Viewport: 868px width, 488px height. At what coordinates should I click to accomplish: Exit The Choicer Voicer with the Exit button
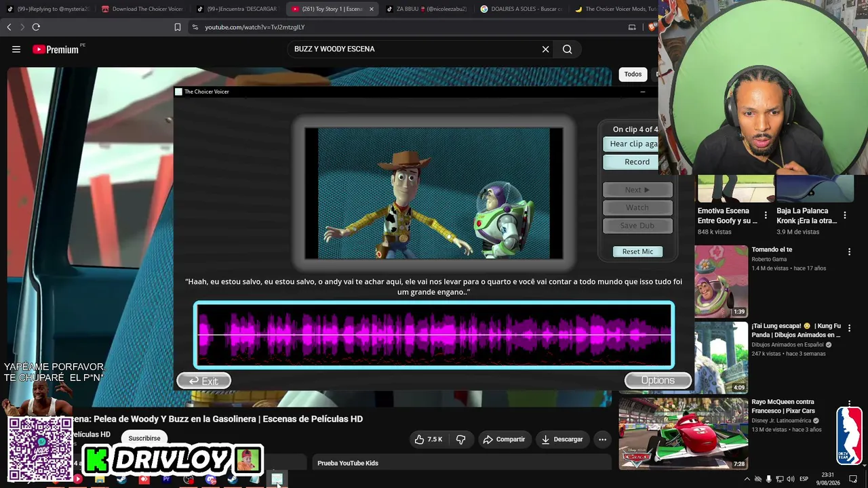(x=203, y=381)
